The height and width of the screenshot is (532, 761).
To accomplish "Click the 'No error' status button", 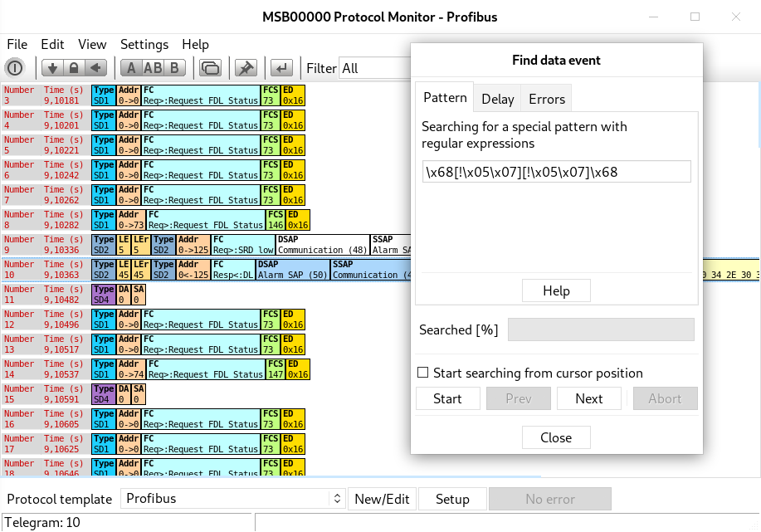I will pos(550,499).
